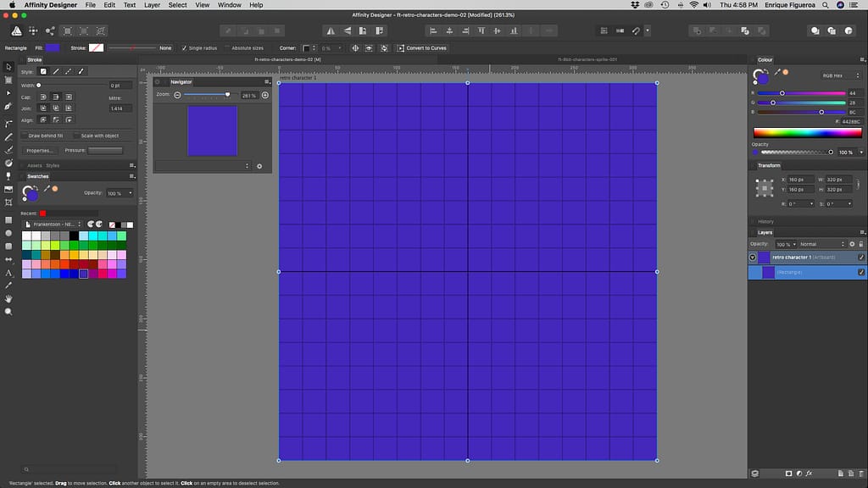Open RGB Hex colour model dropdown

tap(841, 75)
